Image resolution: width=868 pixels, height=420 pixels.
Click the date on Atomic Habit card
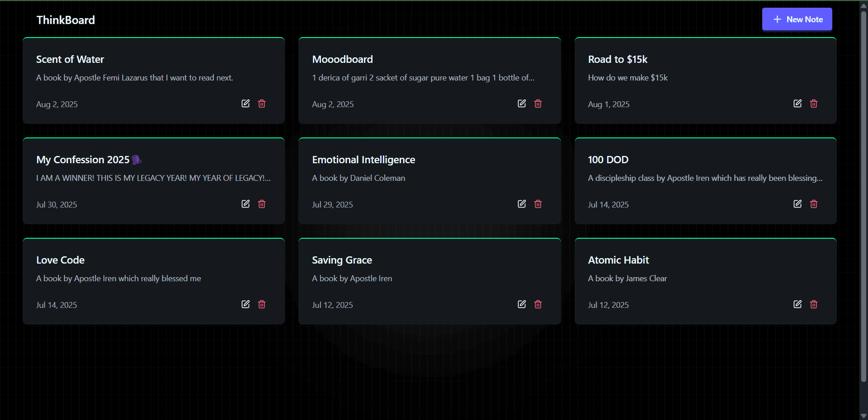point(608,305)
